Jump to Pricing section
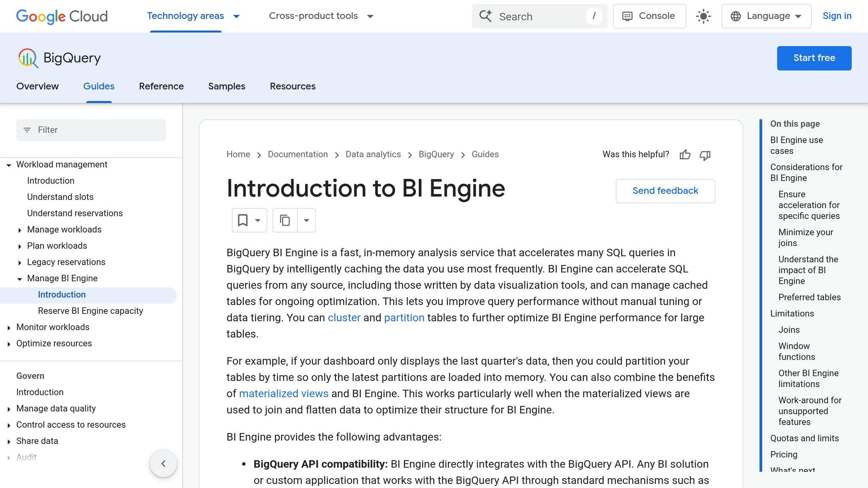The image size is (868, 488). click(x=784, y=455)
